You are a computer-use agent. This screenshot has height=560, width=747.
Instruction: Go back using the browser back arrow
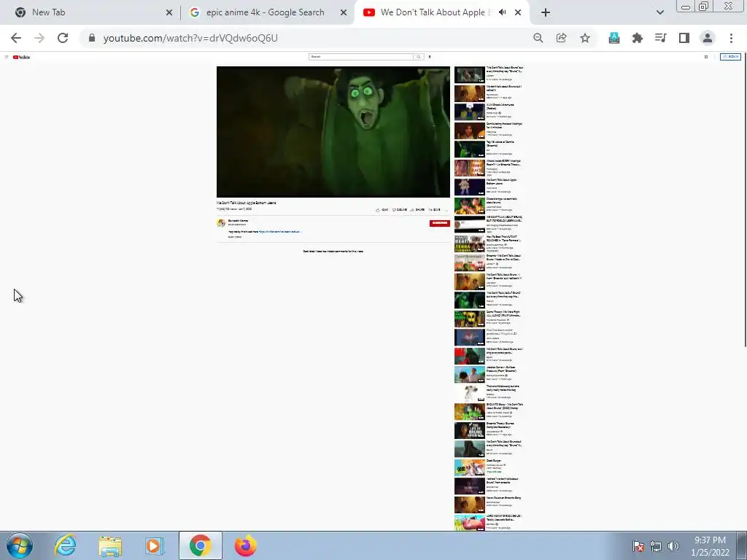(16, 38)
